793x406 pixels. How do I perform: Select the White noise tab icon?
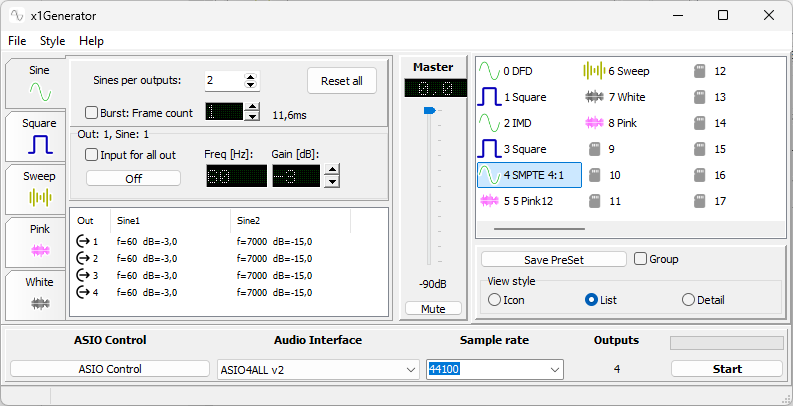pos(40,301)
